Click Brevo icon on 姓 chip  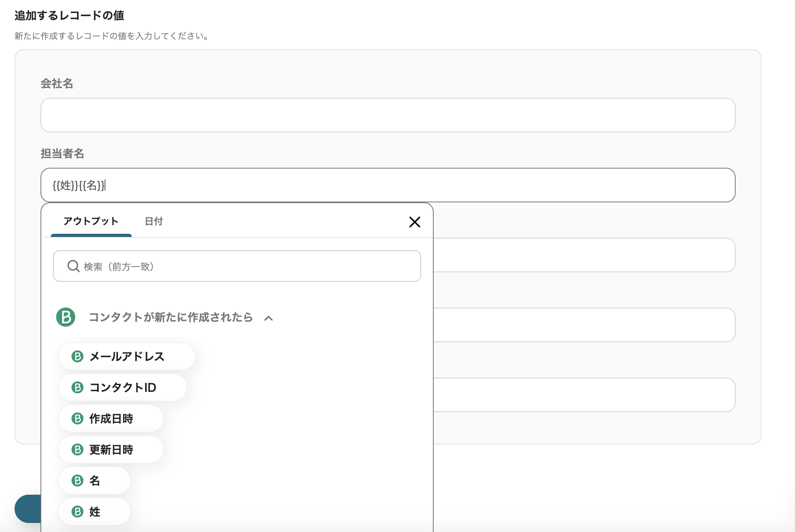[x=77, y=512]
